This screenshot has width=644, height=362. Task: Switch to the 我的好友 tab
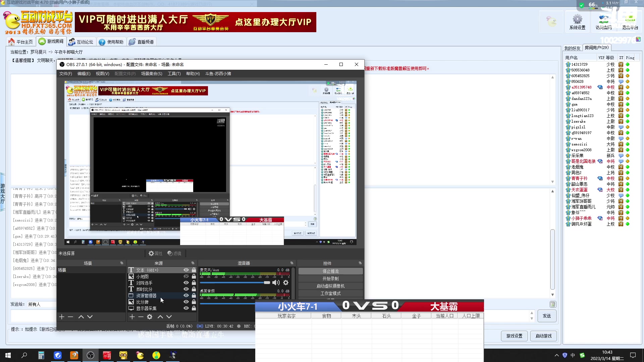tap(572, 48)
